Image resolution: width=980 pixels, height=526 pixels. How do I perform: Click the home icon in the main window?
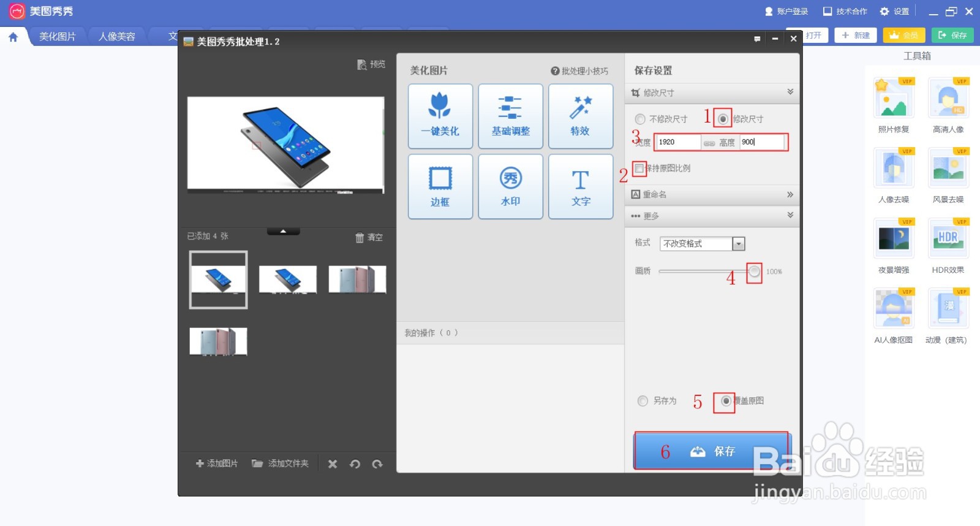[x=13, y=37]
